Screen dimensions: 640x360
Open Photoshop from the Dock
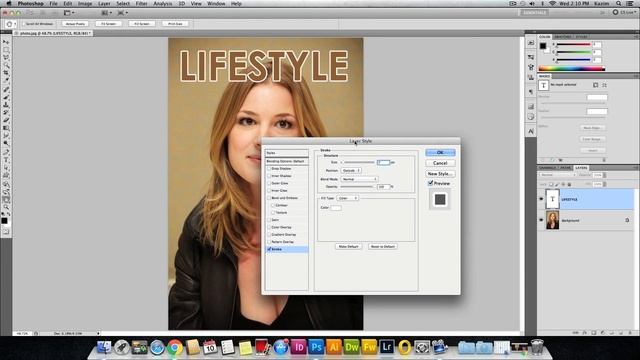pyautogui.click(x=316, y=347)
